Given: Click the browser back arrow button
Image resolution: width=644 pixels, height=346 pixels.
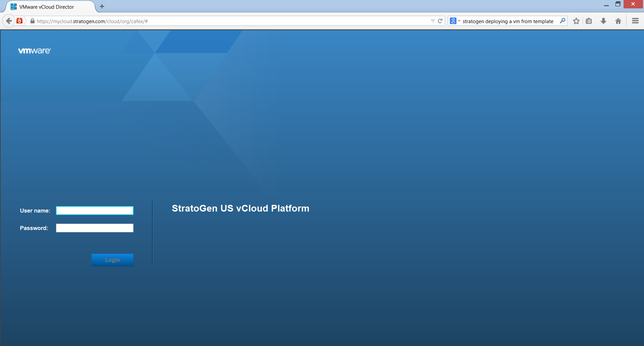Looking at the screenshot, I should [x=9, y=21].
